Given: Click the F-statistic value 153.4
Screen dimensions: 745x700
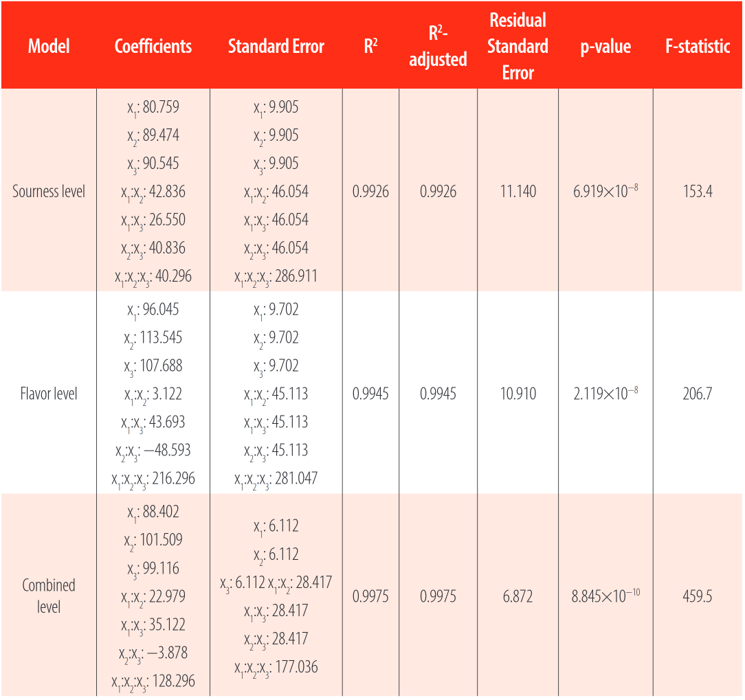Looking at the screenshot, I should pos(697,192).
